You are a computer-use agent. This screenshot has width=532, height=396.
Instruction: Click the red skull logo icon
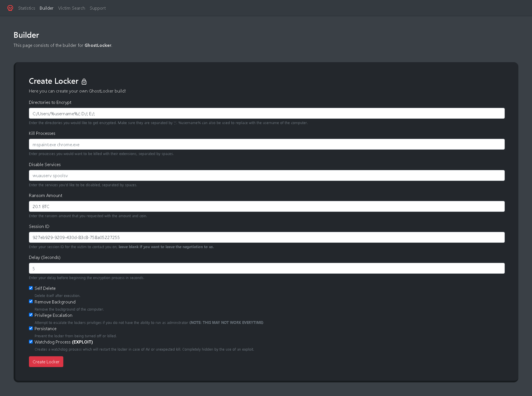(10, 8)
